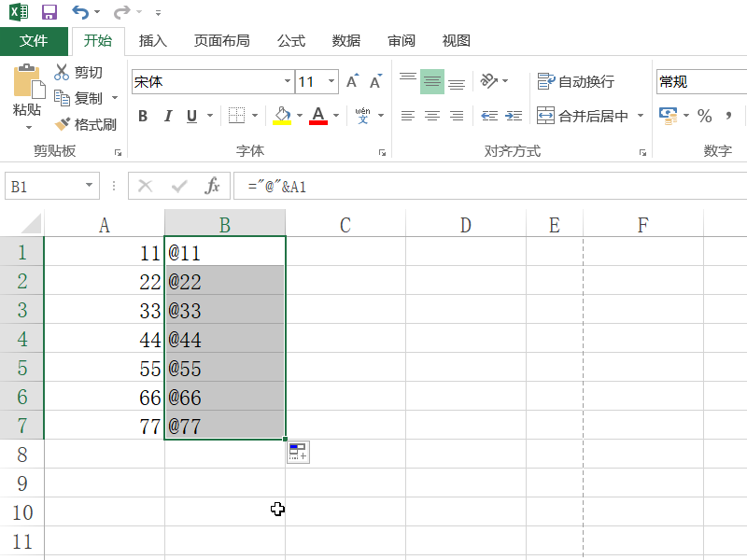
Task: Select all cells with corner triangle
Action: tap(32, 223)
